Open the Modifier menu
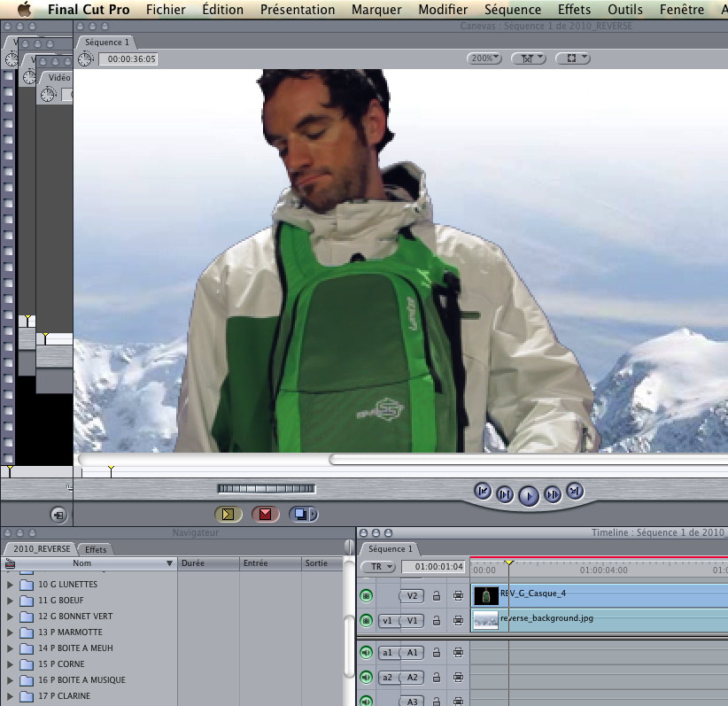The width and height of the screenshot is (728, 706). [x=443, y=9]
